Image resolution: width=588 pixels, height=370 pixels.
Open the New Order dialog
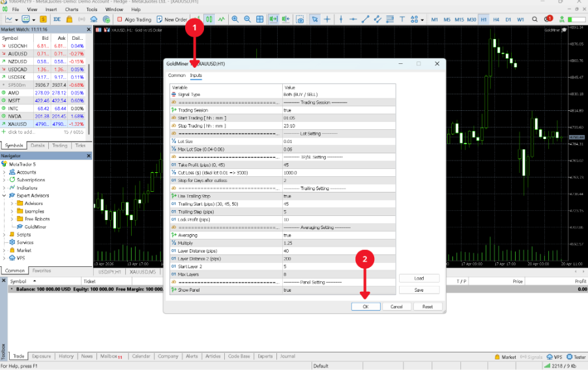coord(171,20)
